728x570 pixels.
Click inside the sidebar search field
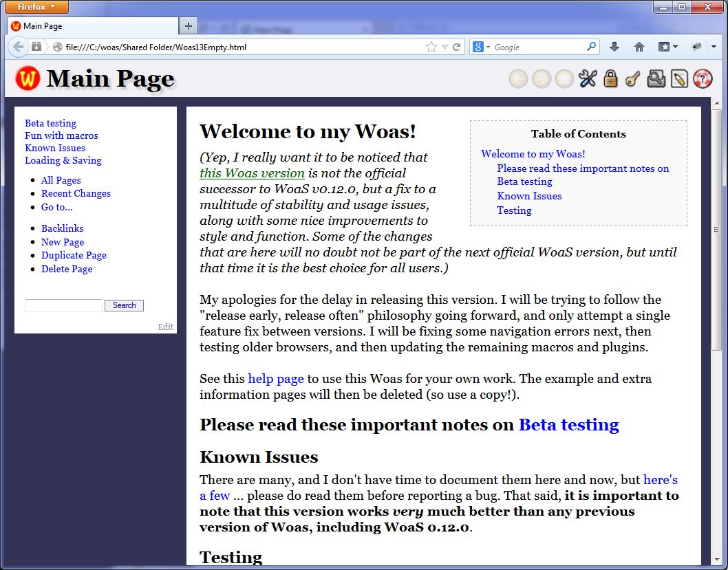63,305
